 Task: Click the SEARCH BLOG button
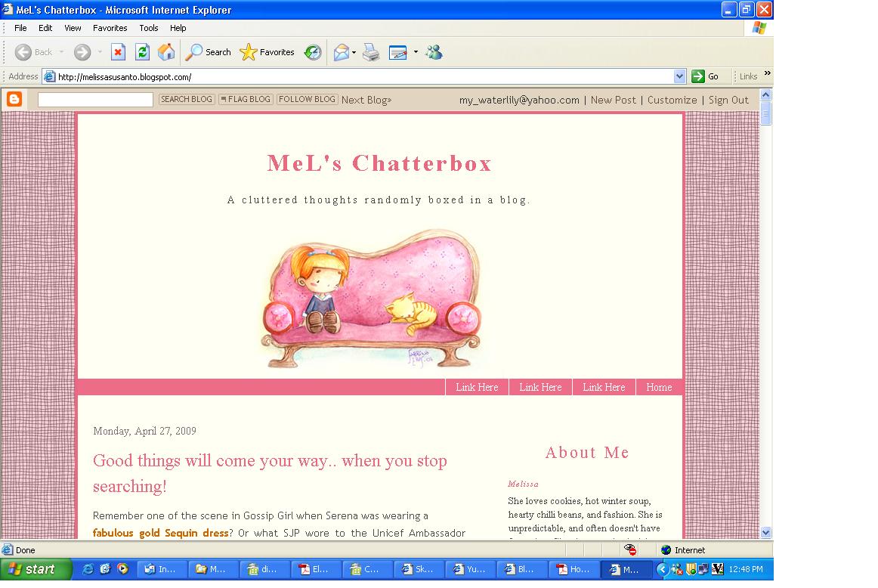point(187,99)
